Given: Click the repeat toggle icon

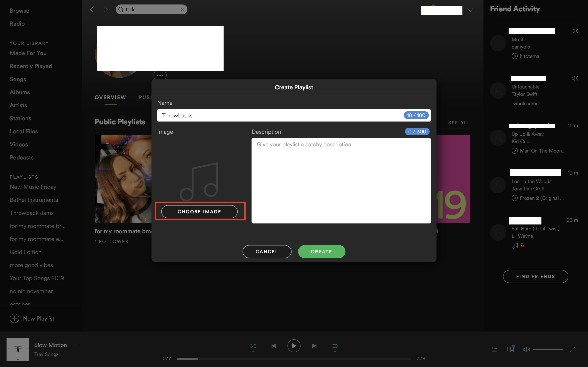Looking at the screenshot, I should (334, 346).
